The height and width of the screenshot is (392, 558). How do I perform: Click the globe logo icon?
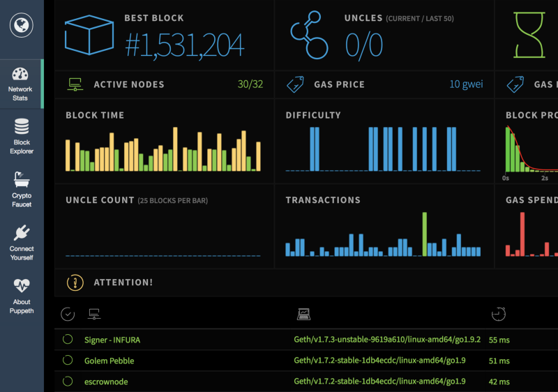(x=22, y=25)
